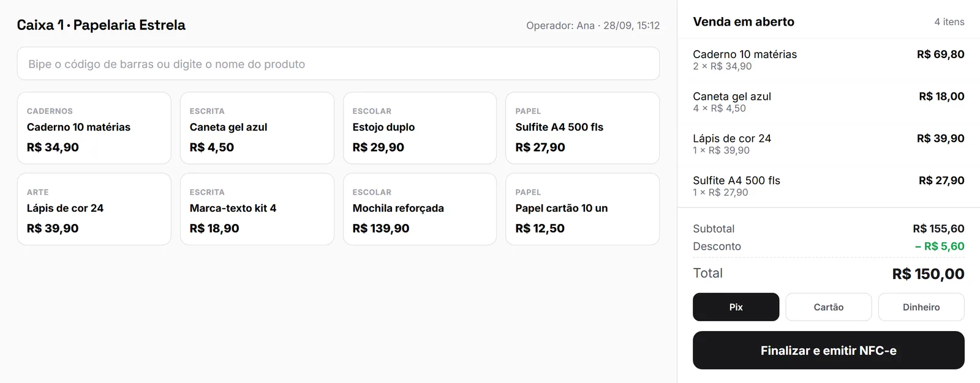Select the Mochila reforçada product card
The width and height of the screenshot is (980, 383).
[x=420, y=209]
